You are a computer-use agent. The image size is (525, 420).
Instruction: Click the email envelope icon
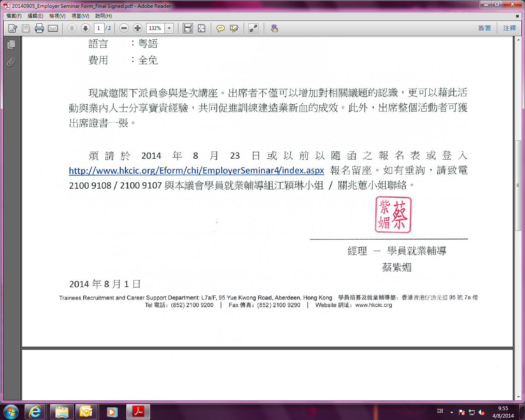[53, 28]
